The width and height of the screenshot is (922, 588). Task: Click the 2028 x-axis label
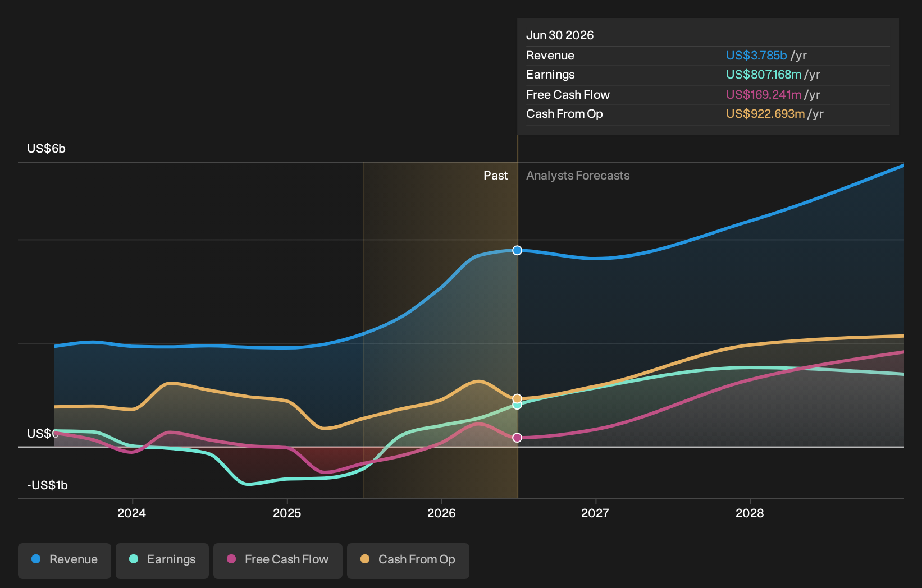[750, 513]
